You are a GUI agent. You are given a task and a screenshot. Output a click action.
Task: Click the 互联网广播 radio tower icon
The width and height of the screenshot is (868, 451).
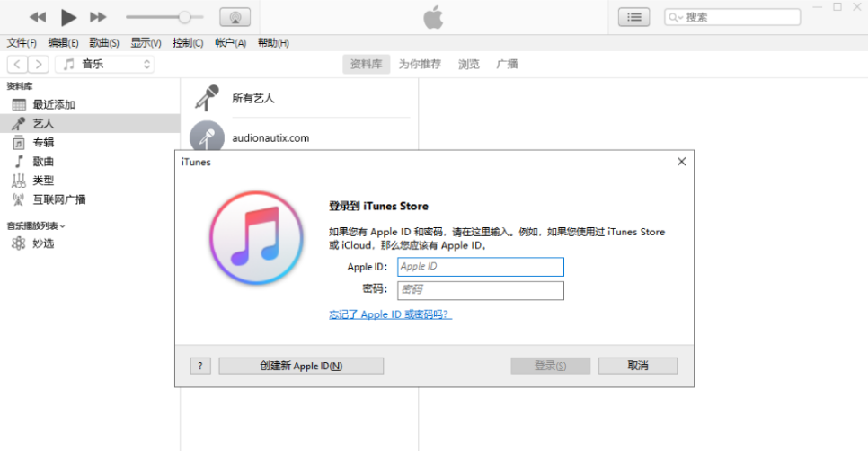point(19,199)
